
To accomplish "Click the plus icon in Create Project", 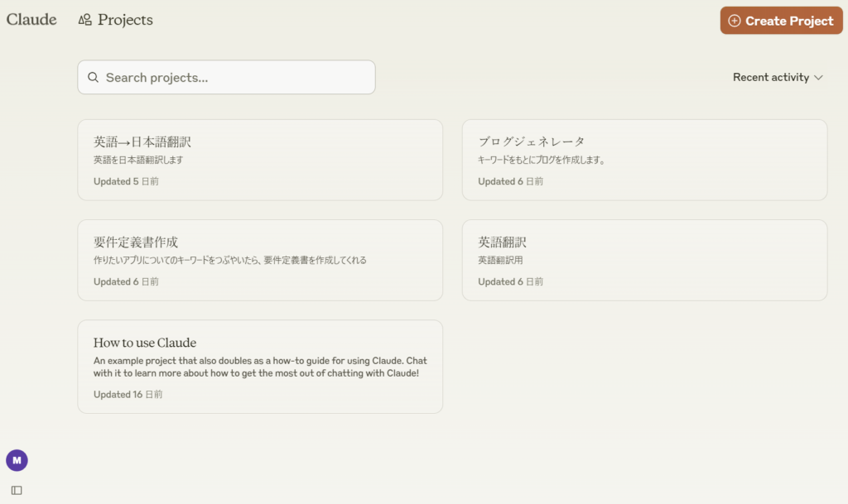I will click(734, 21).
